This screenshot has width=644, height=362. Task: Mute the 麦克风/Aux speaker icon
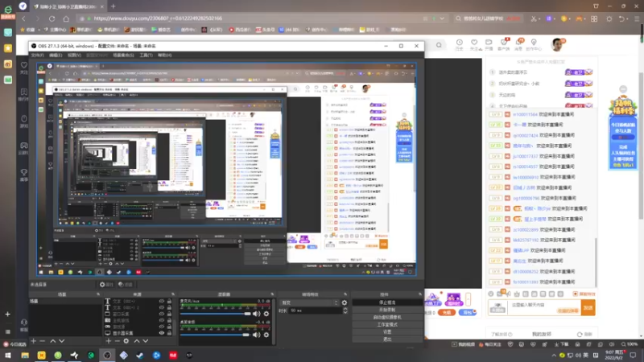(256, 314)
